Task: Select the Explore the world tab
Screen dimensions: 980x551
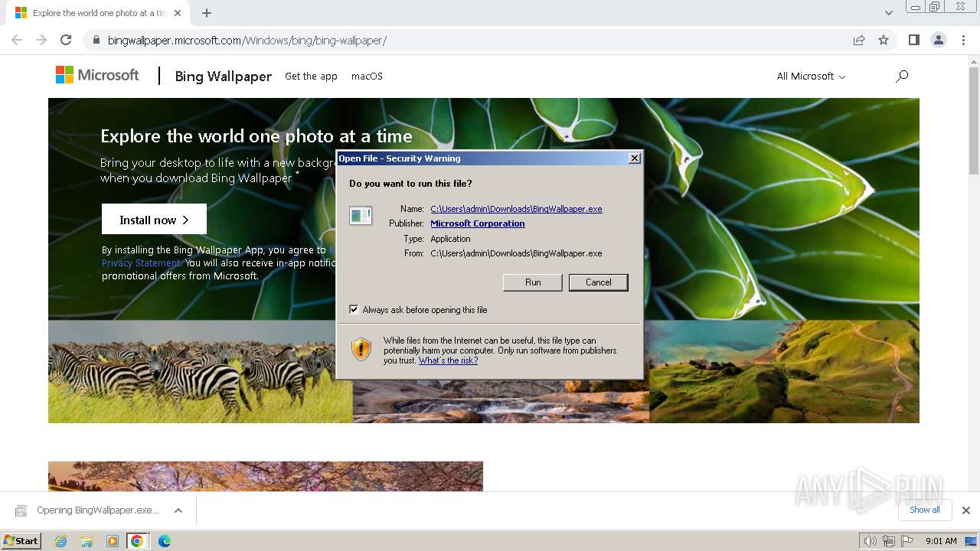Action: click(100, 13)
